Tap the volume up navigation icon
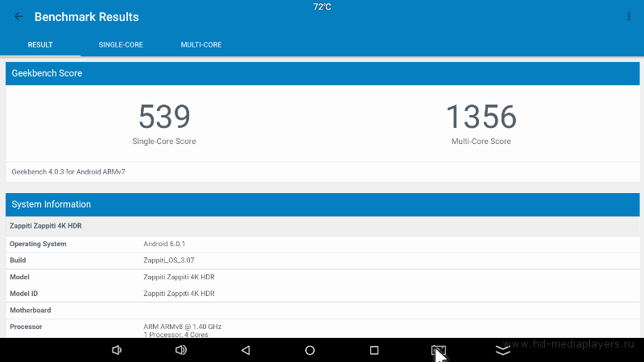Viewport: 644px width, 362px height. (180, 350)
